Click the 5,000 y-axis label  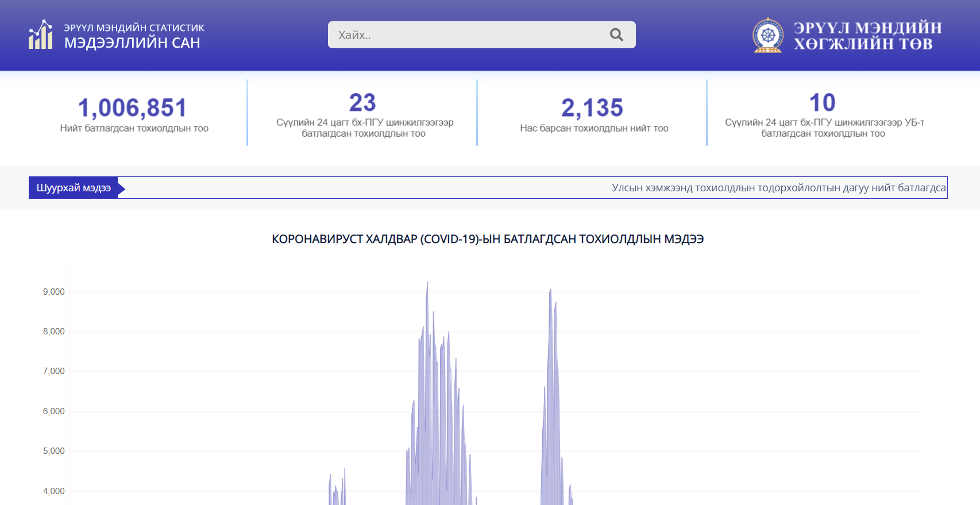tap(54, 451)
